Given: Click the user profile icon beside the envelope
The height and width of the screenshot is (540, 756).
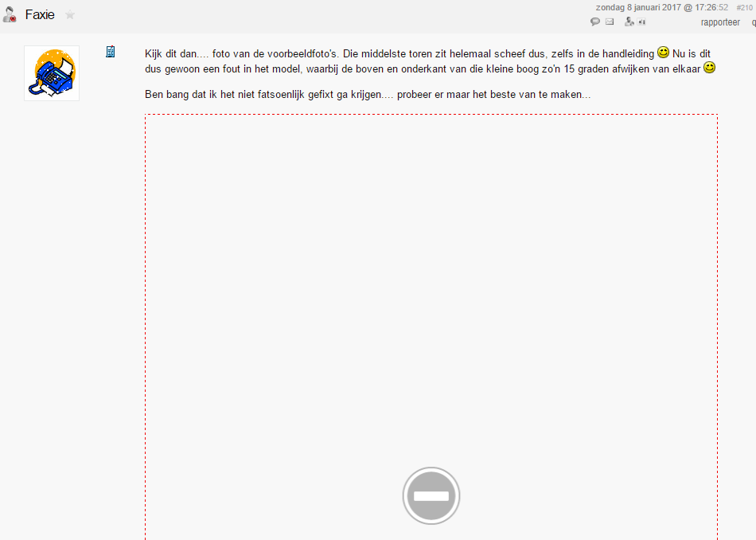Looking at the screenshot, I should point(629,22).
